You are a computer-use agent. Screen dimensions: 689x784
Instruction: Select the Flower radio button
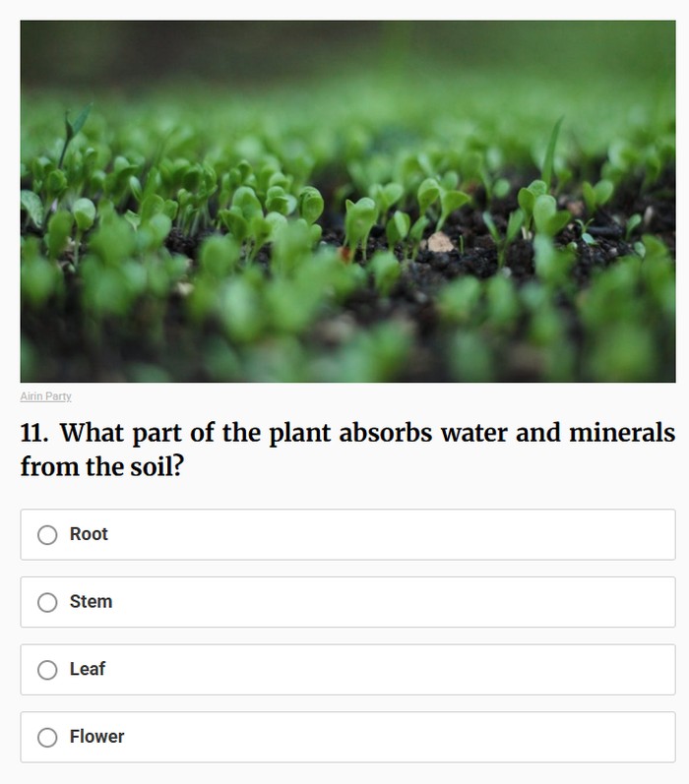47,737
